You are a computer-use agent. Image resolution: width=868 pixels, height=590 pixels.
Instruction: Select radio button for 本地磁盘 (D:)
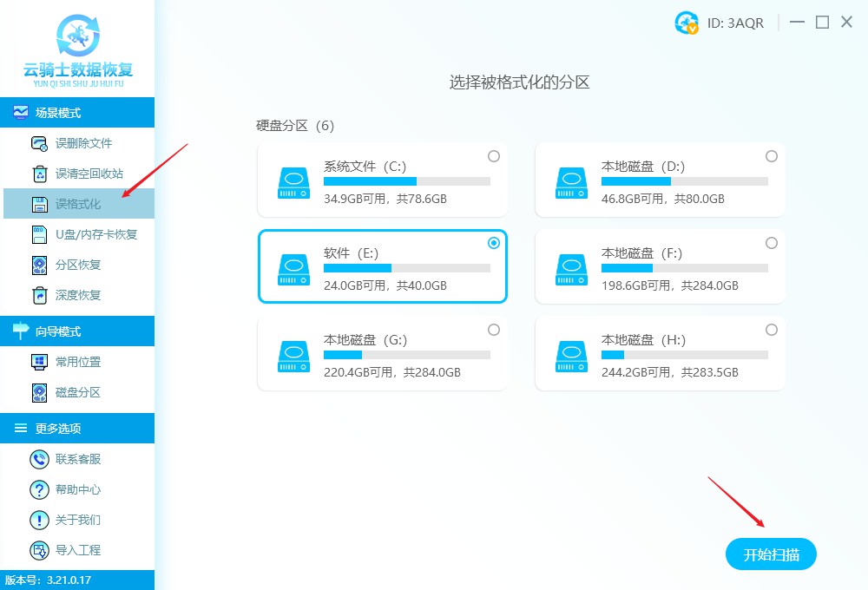[771, 156]
